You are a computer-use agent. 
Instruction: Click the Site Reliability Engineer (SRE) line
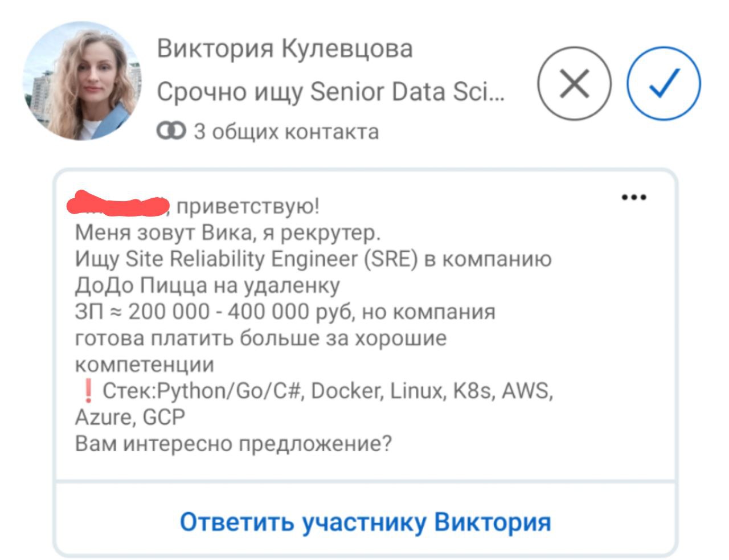pyautogui.click(x=313, y=259)
